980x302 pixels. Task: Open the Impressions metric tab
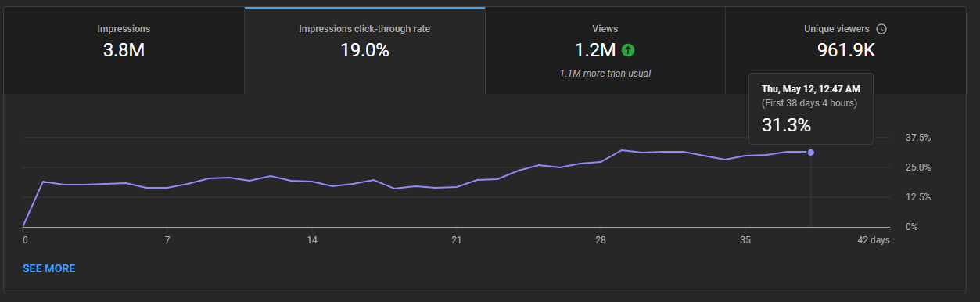[x=124, y=50]
